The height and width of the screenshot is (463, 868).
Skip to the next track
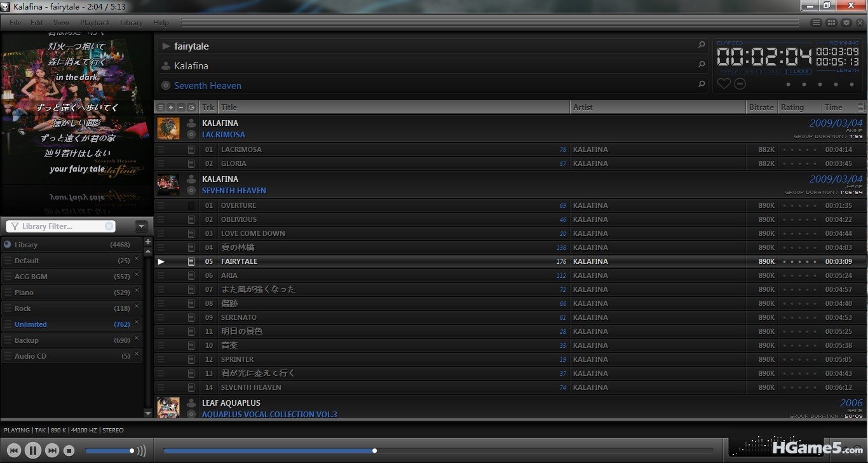pos(53,450)
